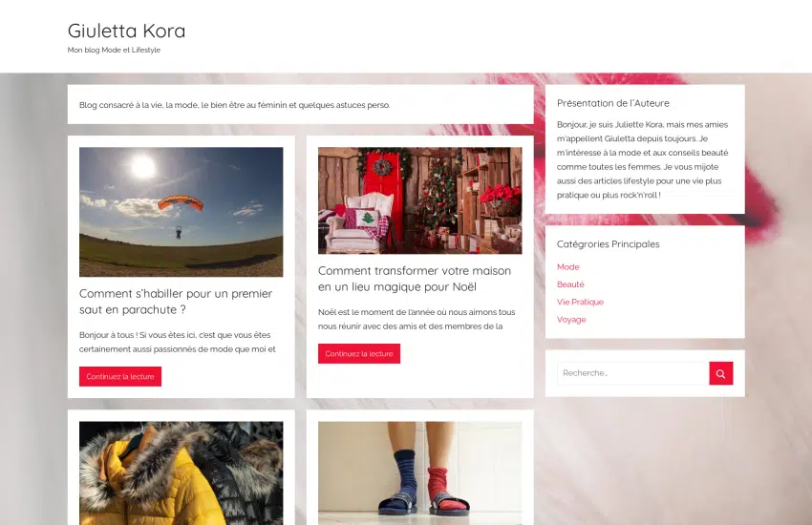This screenshot has width=812, height=525.
Task: Click the title 'Comment s'habiller pour un premier saut'
Action: [176, 302]
